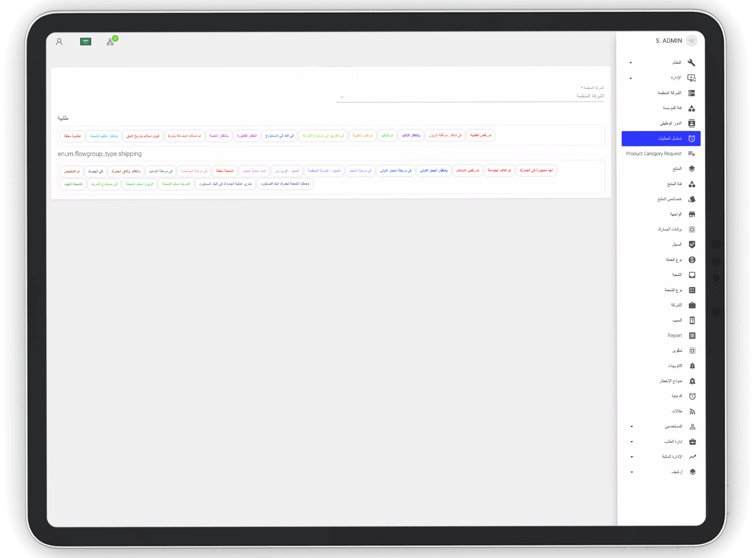Open the user profile icon in top bar
Viewport: 756px width, 558px height.
point(59,42)
